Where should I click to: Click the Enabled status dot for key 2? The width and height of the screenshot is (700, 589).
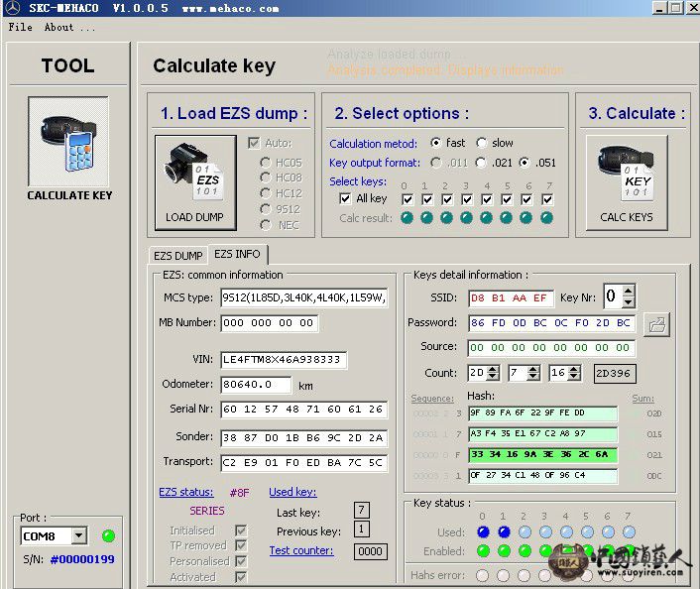525,551
